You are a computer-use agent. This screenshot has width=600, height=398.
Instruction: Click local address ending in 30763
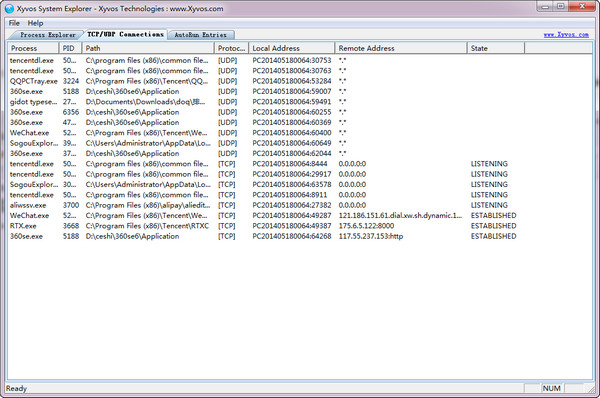pyautogui.click(x=292, y=71)
